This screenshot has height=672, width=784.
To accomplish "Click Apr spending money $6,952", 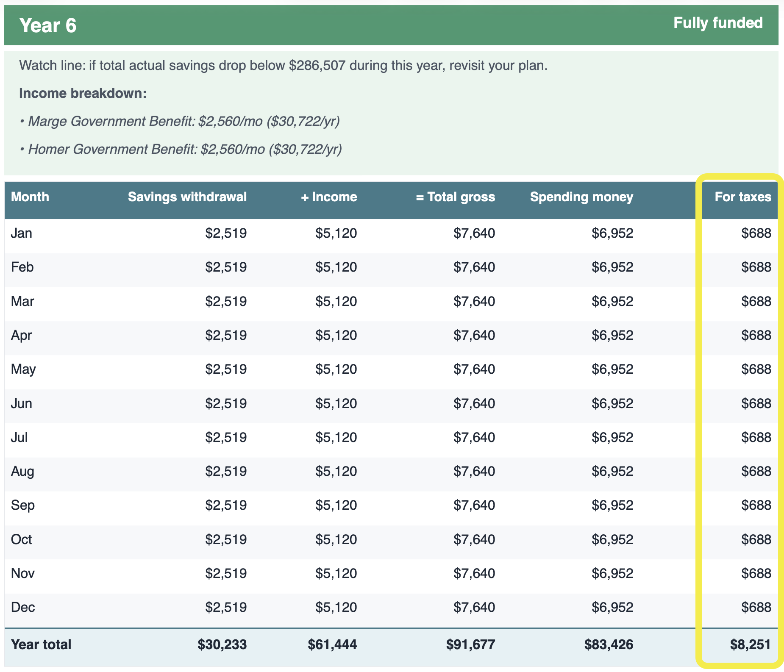I will (x=612, y=336).
